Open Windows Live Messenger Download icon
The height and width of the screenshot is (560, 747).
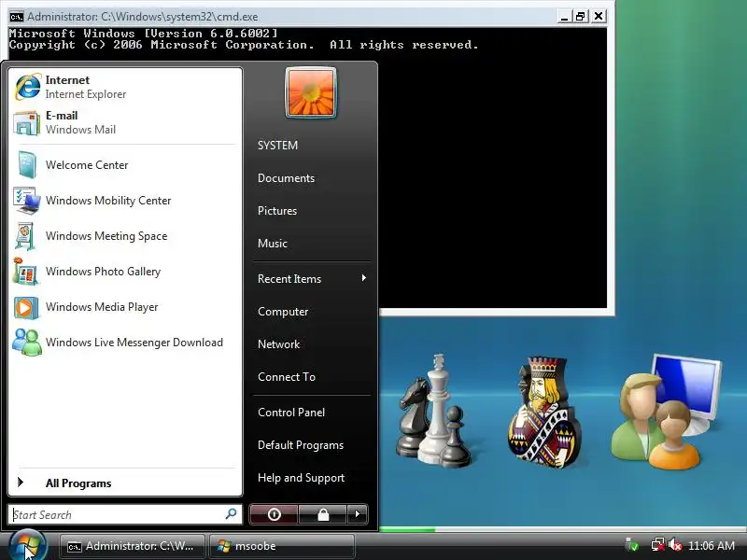click(x=27, y=343)
